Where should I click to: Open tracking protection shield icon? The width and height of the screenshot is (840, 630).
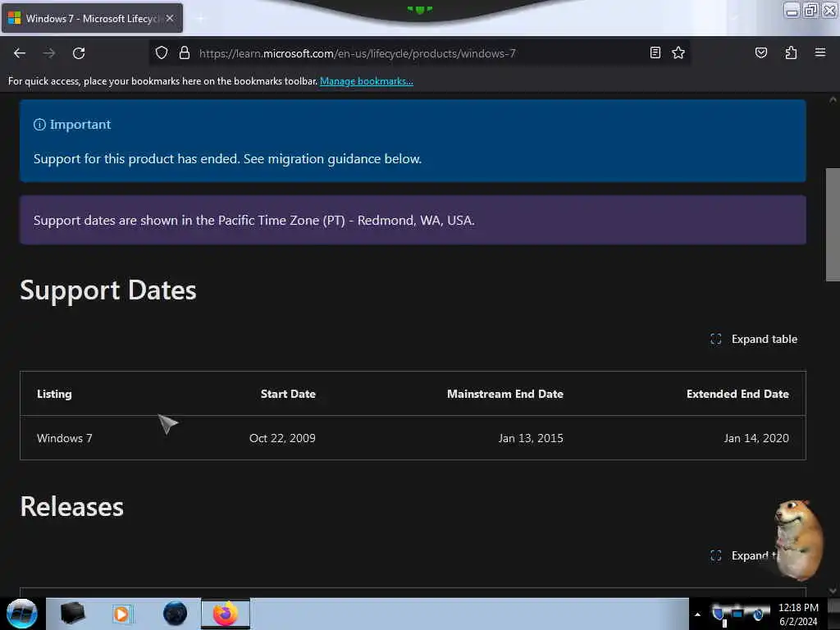point(162,53)
